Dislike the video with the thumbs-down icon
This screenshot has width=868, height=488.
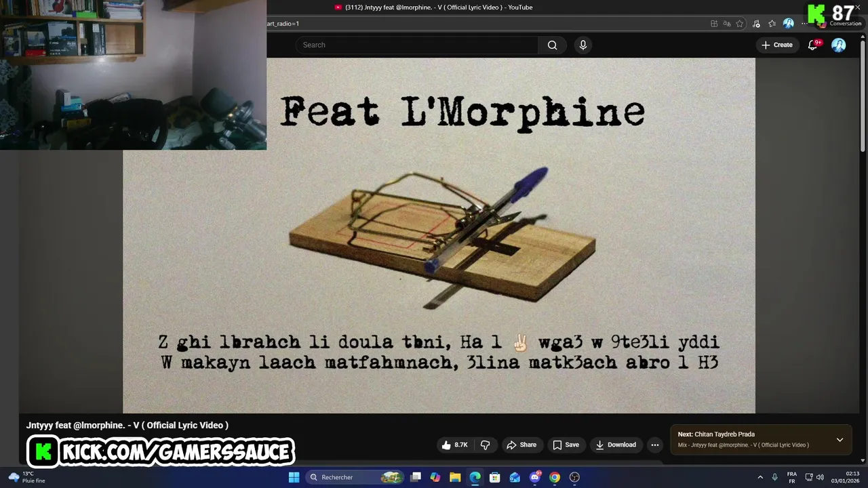click(486, 445)
